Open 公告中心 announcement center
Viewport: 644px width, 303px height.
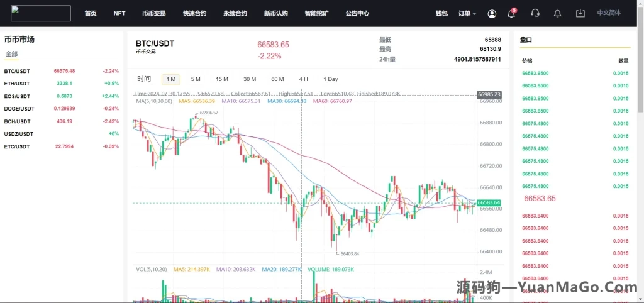tap(357, 14)
